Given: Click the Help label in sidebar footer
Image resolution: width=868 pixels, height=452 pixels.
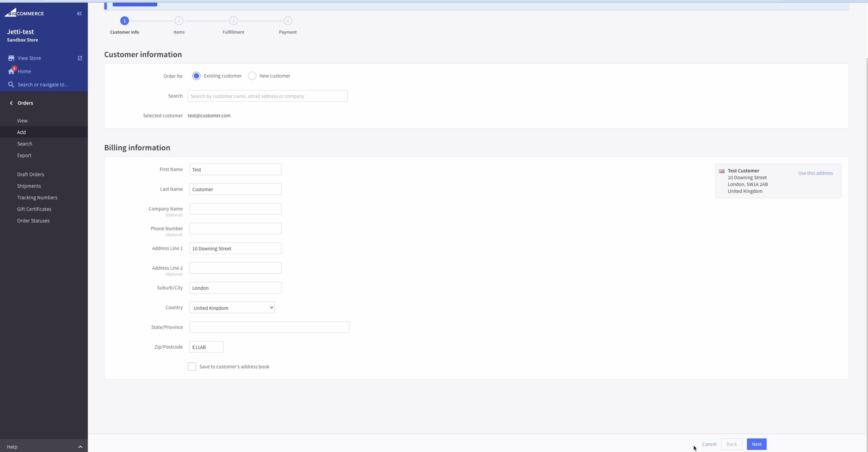Looking at the screenshot, I should 12,447.
